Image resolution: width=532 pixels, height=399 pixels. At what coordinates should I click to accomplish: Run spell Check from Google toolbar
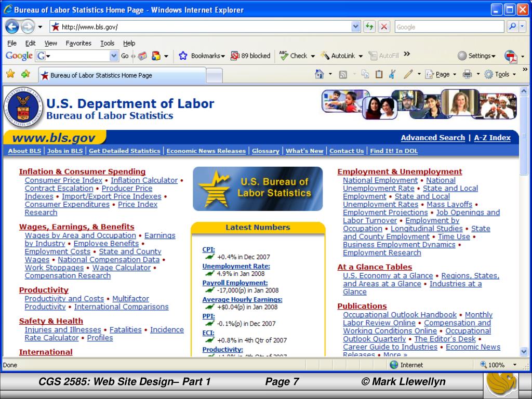(294, 56)
